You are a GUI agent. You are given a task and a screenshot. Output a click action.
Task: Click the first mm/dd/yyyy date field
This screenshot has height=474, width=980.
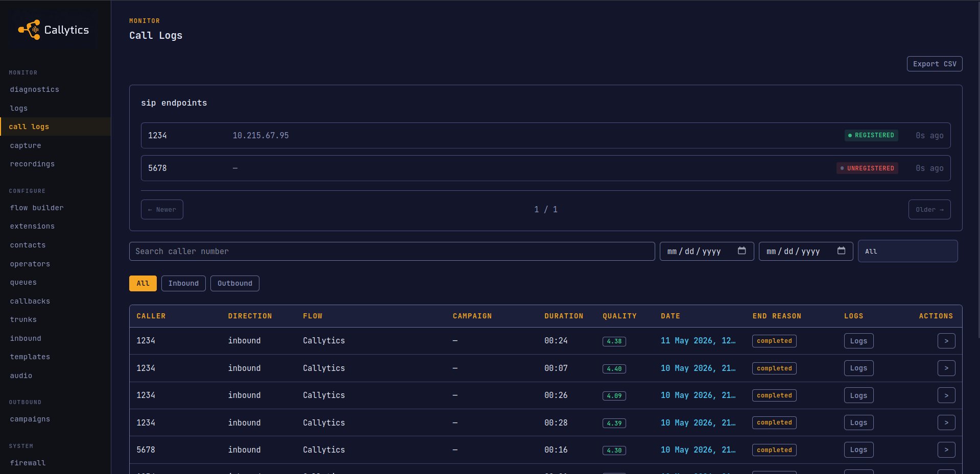pyautogui.click(x=707, y=251)
